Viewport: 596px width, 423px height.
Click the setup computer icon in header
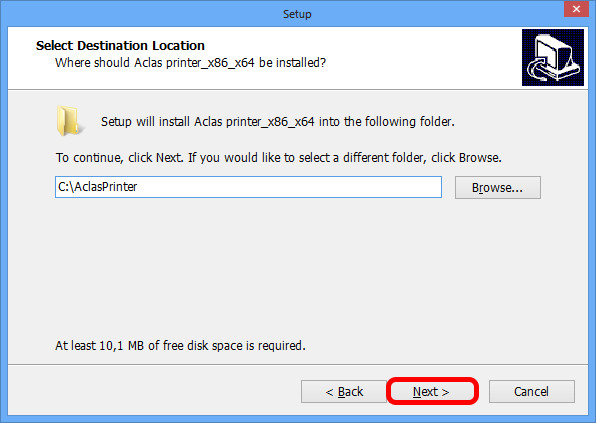coord(553,57)
